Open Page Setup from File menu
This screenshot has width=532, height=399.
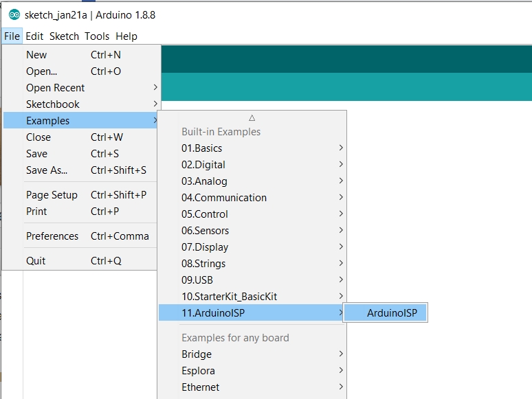(x=81, y=194)
